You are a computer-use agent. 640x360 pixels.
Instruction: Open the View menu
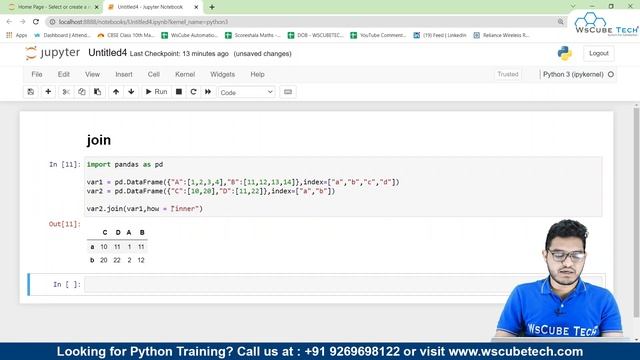tap(92, 74)
